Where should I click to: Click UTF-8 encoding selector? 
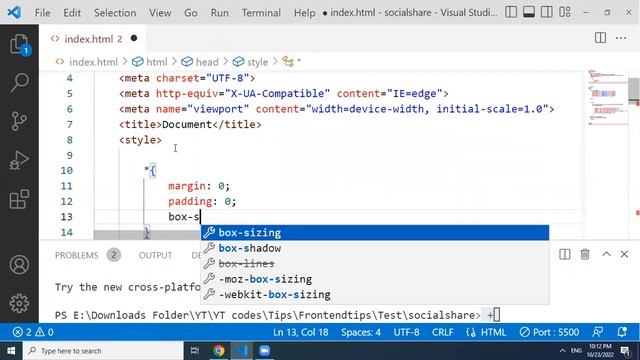(406, 332)
